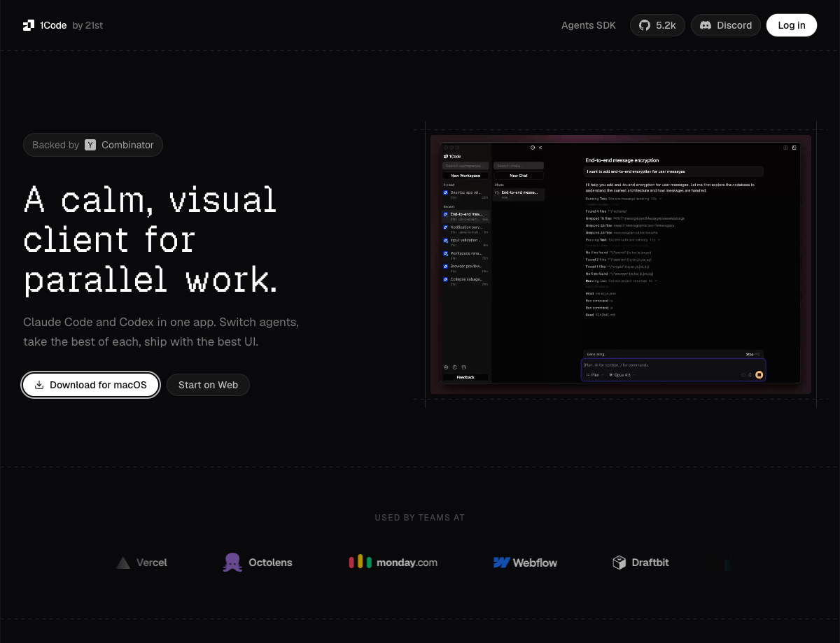840x643 pixels.
Task: Click the Draftbit cube logo
Action: tap(619, 563)
